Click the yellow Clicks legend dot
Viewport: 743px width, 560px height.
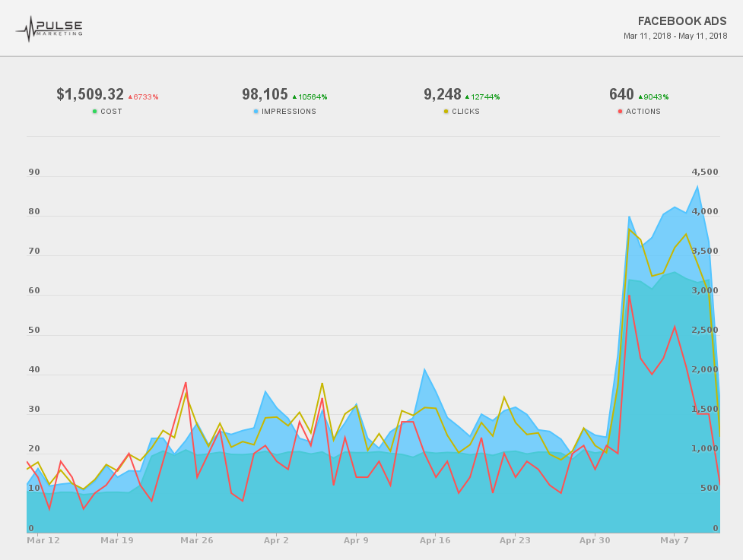(446, 112)
